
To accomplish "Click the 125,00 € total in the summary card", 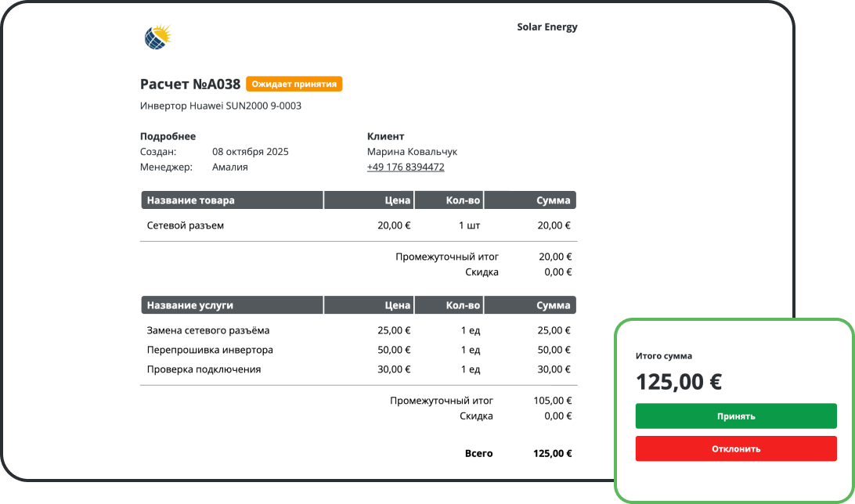I will pyautogui.click(x=679, y=382).
